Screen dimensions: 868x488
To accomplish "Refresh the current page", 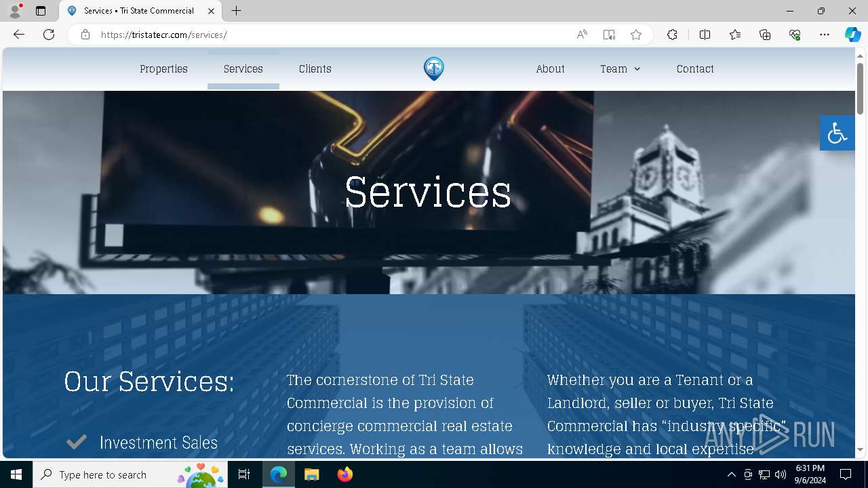I will 49,35.
